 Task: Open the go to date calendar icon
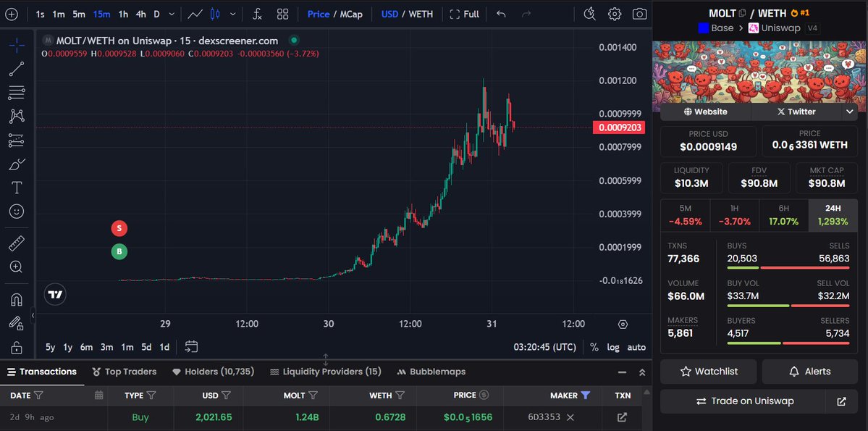(x=192, y=347)
